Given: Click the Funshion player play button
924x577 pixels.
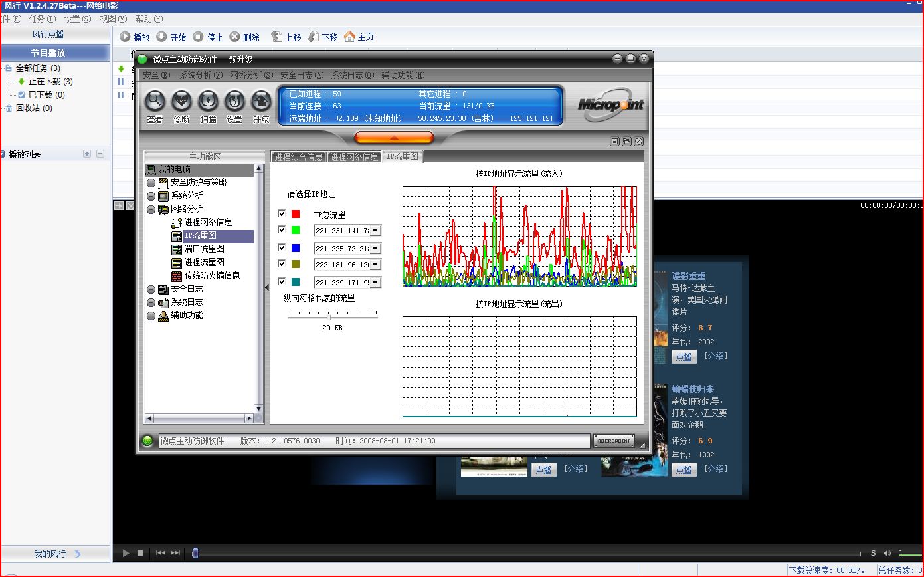Looking at the screenshot, I should (126, 553).
